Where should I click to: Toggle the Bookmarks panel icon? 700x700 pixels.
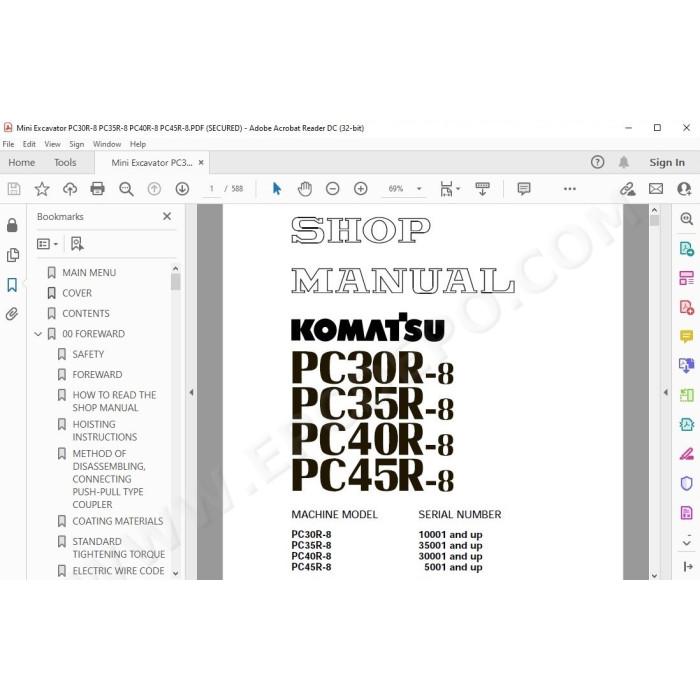coord(12,285)
